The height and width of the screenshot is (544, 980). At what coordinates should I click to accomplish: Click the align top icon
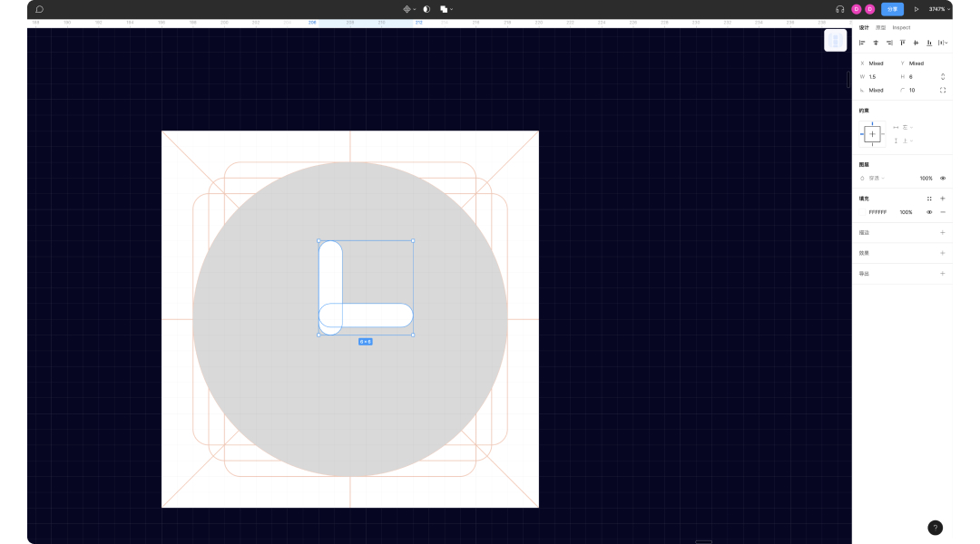pos(903,43)
